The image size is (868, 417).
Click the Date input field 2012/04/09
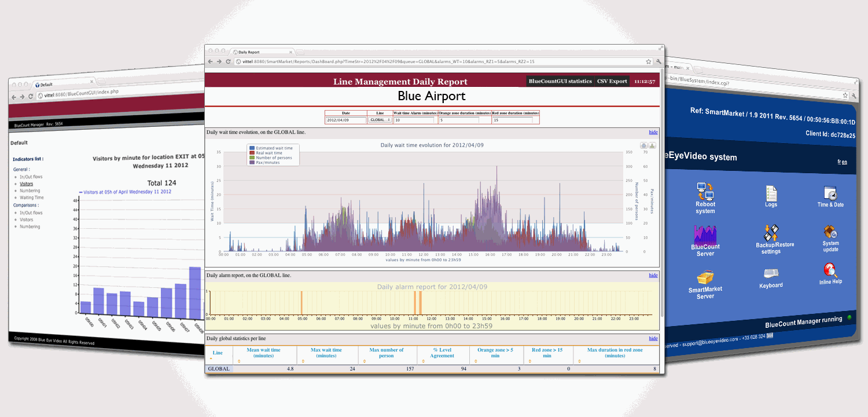[x=346, y=120]
